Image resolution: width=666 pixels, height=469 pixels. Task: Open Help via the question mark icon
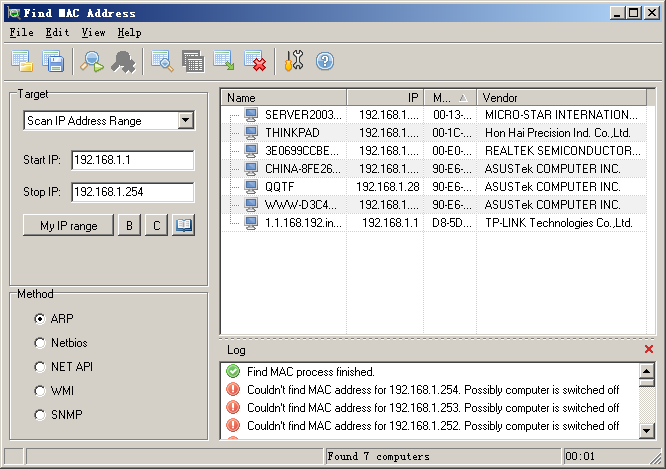(x=324, y=62)
